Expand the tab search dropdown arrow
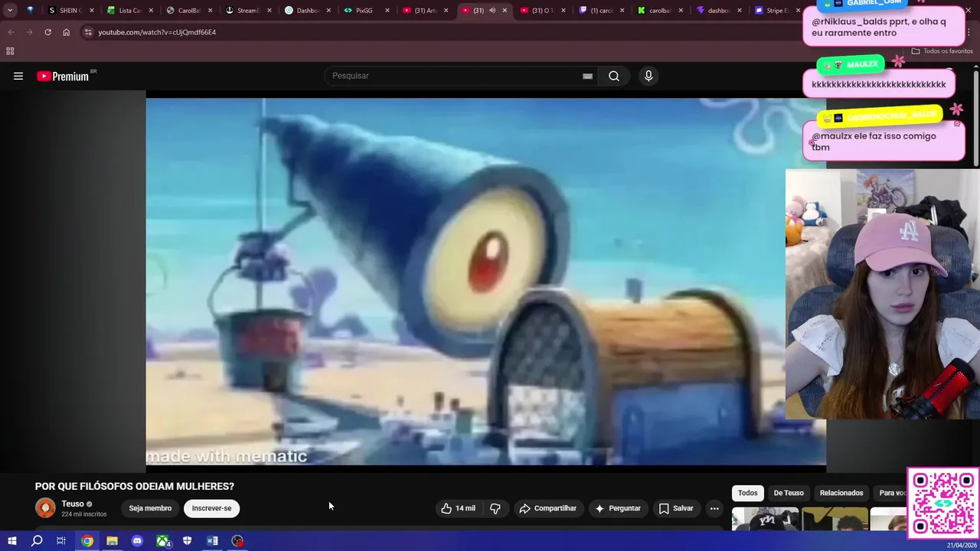980x551 pixels. [x=10, y=11]
